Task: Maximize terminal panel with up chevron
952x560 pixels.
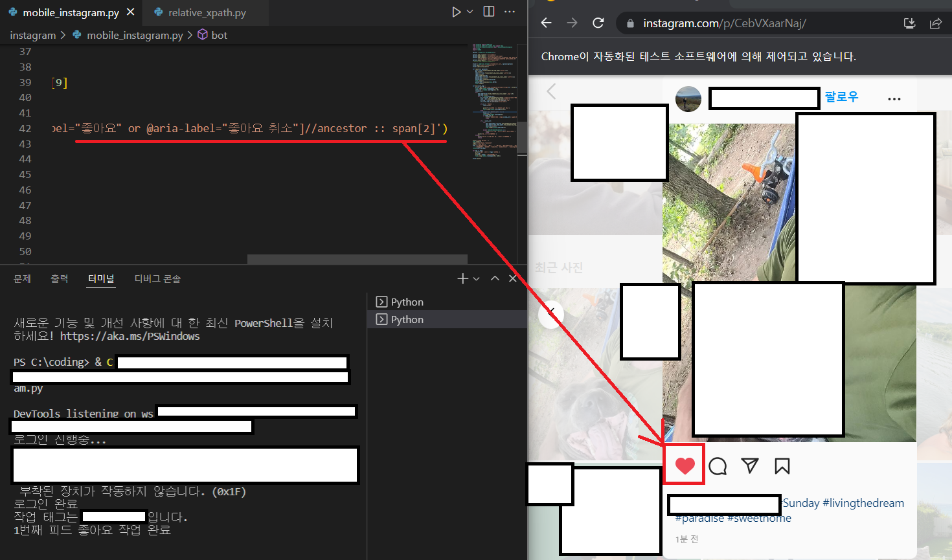Action: 495,278
